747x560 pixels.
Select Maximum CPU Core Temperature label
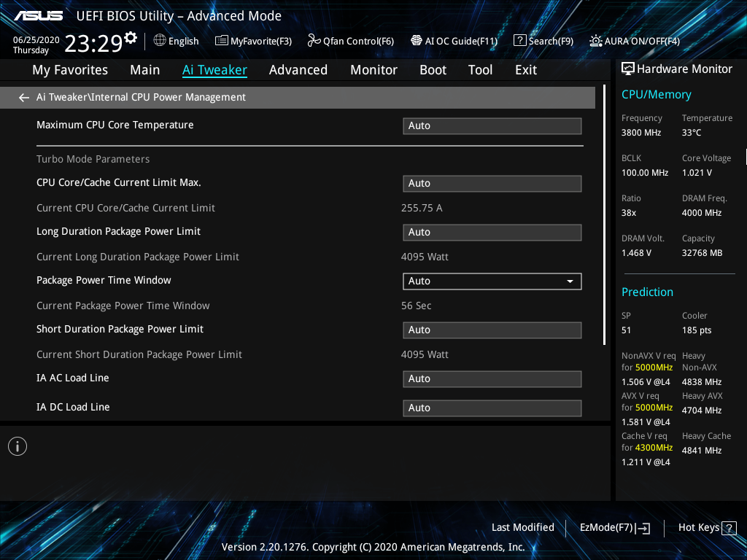click(115, 125)
